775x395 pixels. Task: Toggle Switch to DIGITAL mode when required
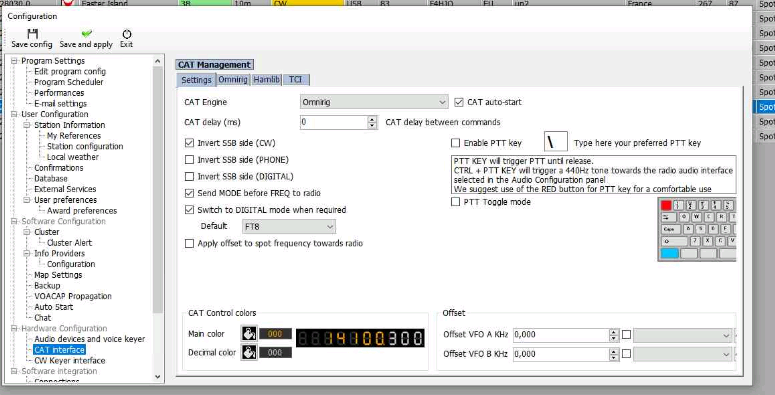click(189, 210)
